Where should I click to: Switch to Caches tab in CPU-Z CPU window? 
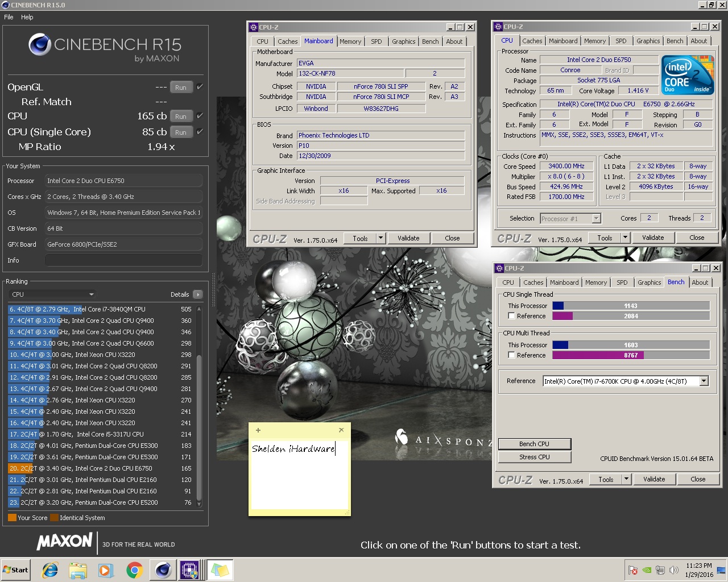tap(532, 41)
